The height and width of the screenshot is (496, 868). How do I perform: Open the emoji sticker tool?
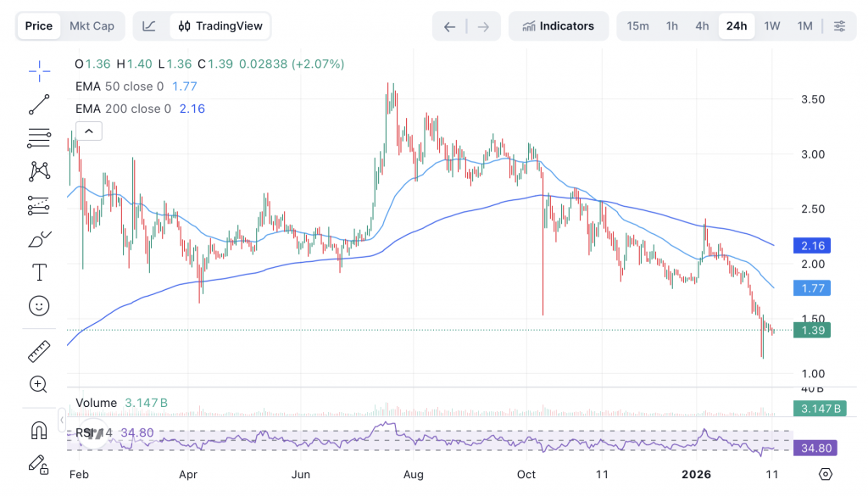point(39,305)
